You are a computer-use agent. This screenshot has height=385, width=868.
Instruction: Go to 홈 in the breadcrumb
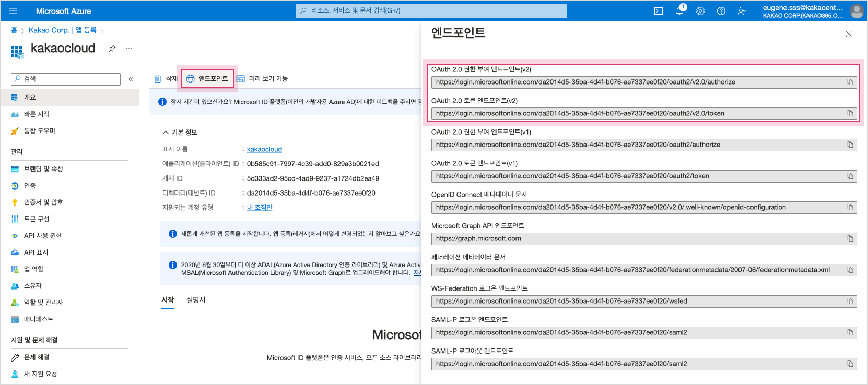coord(14,30)
